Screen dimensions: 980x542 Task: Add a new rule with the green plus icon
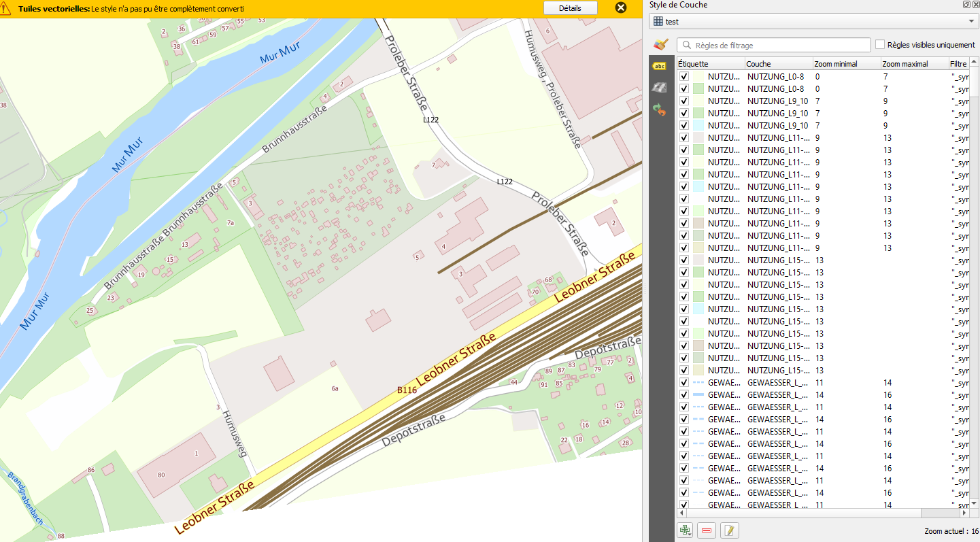(x=684, y=530)
